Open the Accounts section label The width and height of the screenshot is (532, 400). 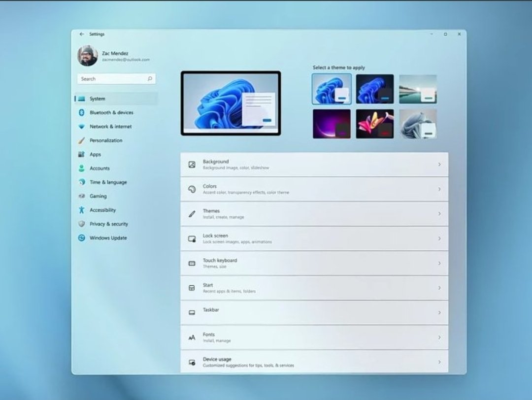click(100, 168)
